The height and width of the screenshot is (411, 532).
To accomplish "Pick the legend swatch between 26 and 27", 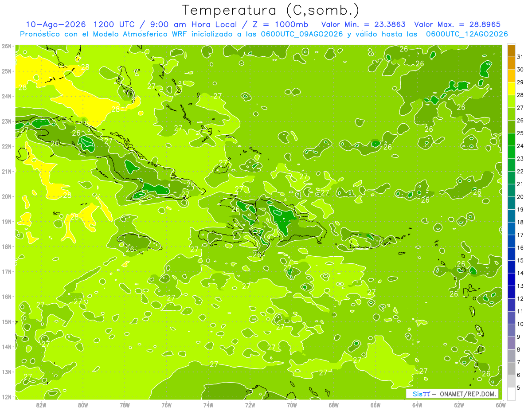I will pyautogui.click(x=511, y=114).
